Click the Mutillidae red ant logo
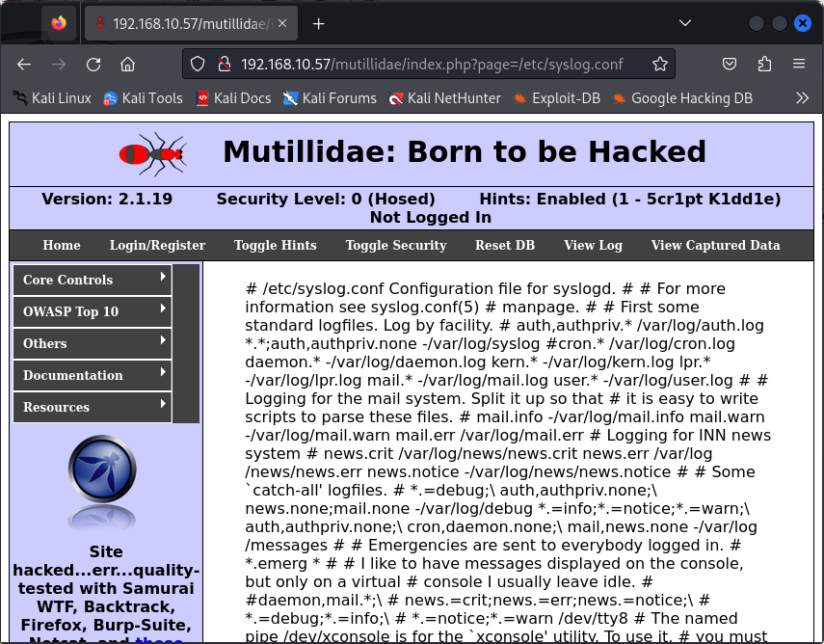Image resolution: width=824 pixels, height=644 pixels. point(153,154)
